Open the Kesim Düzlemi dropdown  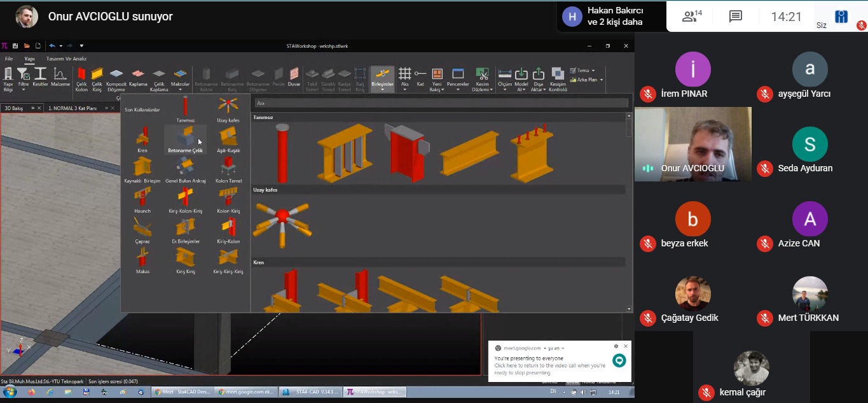(483, 79)
